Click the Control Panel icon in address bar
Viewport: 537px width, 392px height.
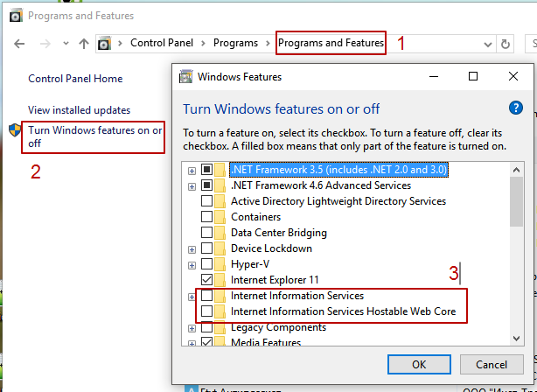104,43
